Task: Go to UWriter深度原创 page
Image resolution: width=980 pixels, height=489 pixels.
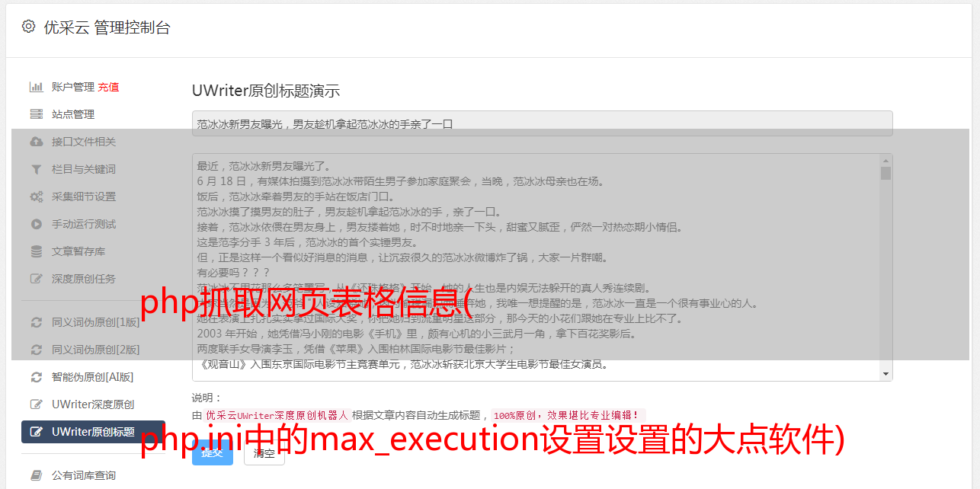Action: tap(93, 404)
